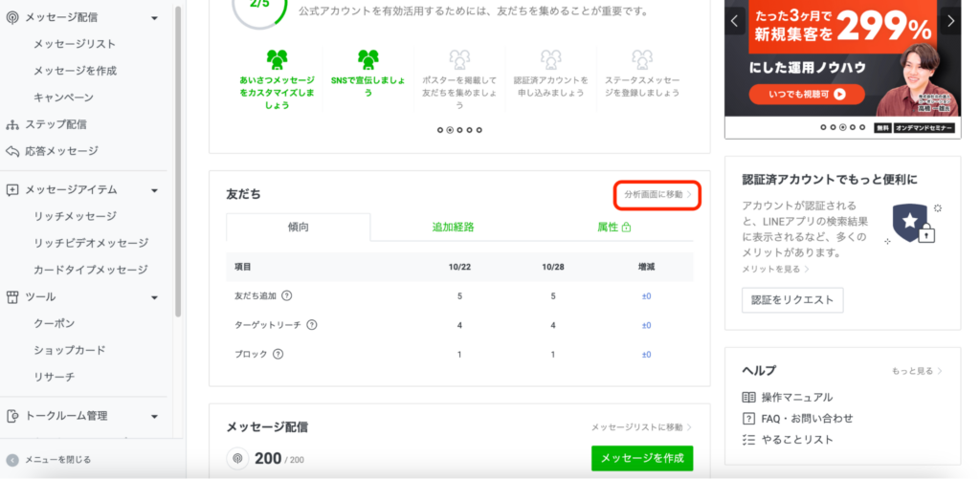This screenshot has width=980, height=479.
Task: Click the shield star badge icon
Action: pos(913,224)
